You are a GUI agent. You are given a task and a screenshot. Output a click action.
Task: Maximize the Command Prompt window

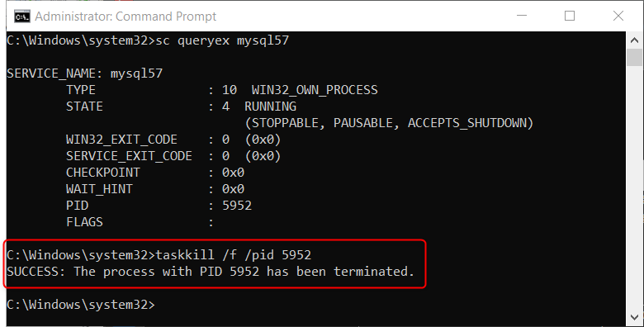[x=570, y=16]
